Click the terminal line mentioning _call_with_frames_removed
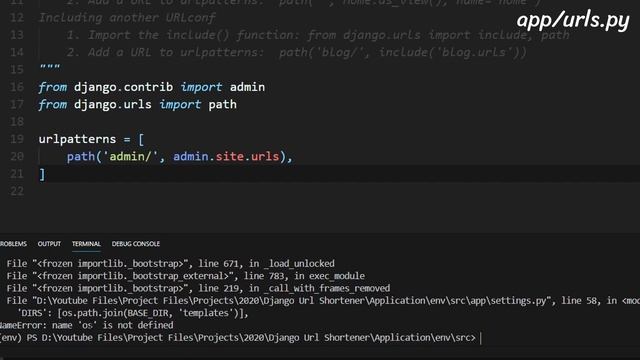This screenshot has height=360, width=640. click(198, 288)
